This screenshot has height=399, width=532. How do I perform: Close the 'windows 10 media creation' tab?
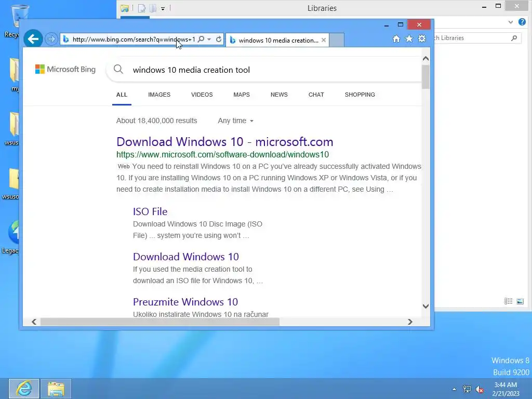click(x=324, y=40)
